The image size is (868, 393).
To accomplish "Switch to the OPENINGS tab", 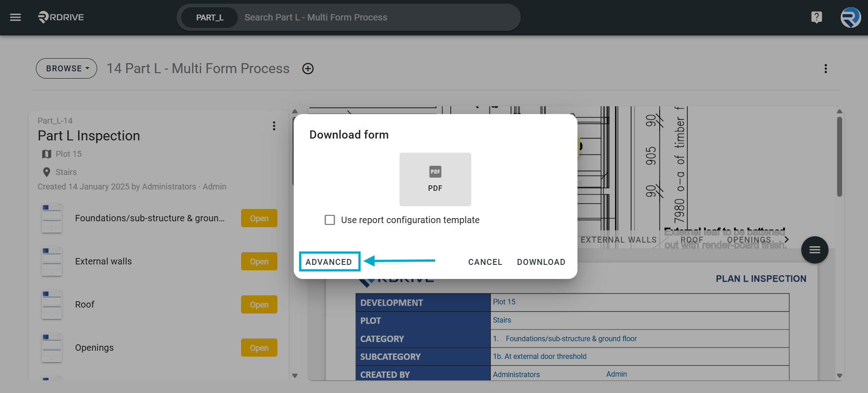I will pos(749,239).
